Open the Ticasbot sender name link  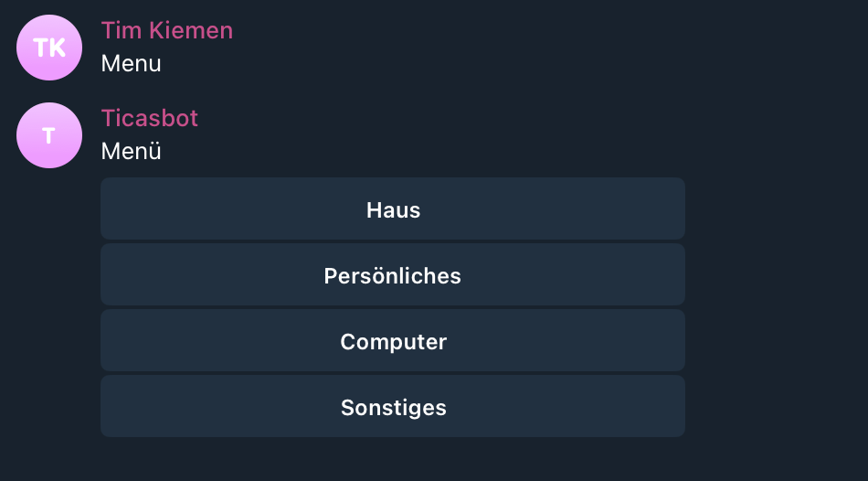150,118
